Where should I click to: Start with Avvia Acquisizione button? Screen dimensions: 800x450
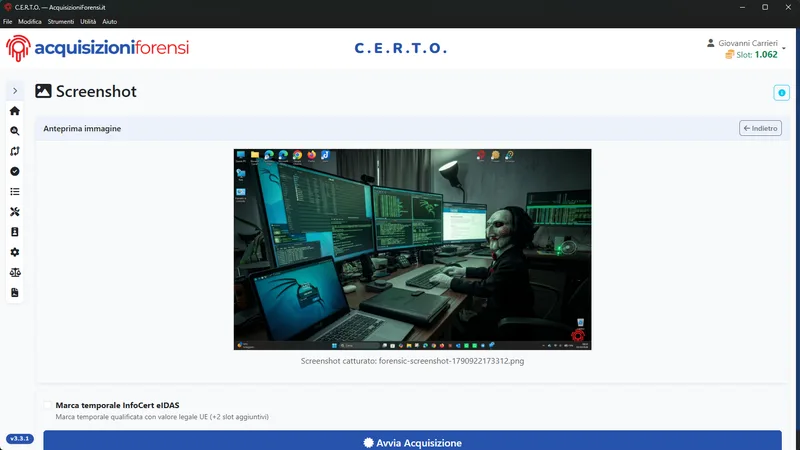tap(412, 440)
